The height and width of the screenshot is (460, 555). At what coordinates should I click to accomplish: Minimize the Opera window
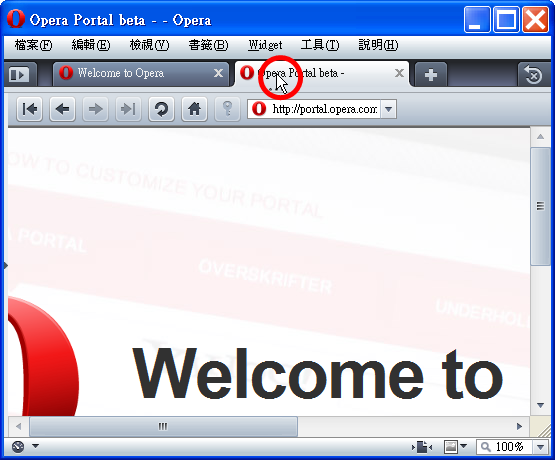(x=477, y=19)
